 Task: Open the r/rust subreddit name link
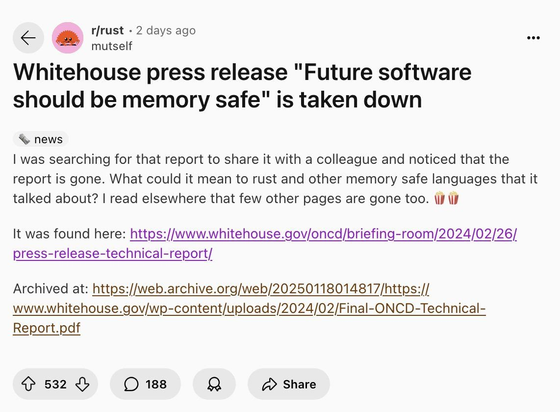point(108,30)
